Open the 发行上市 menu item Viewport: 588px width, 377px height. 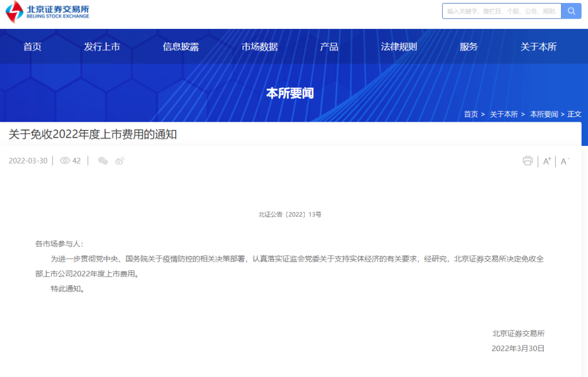102,47
